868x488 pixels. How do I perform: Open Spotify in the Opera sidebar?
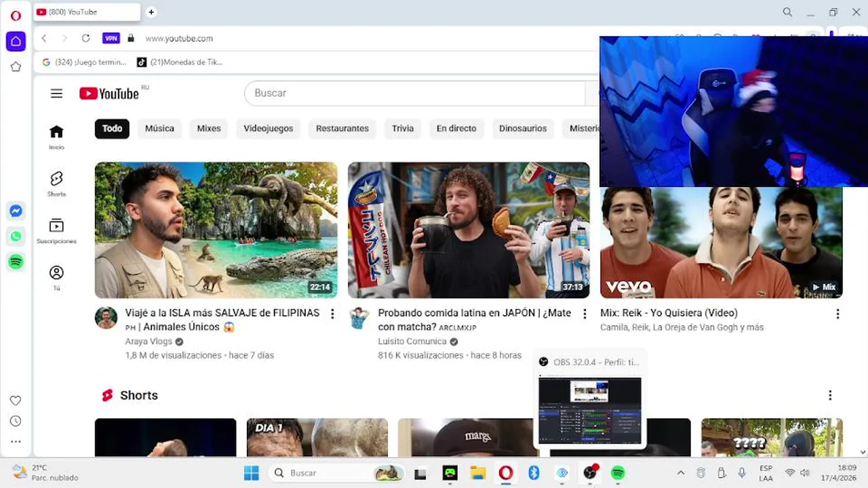coord(16,262)
